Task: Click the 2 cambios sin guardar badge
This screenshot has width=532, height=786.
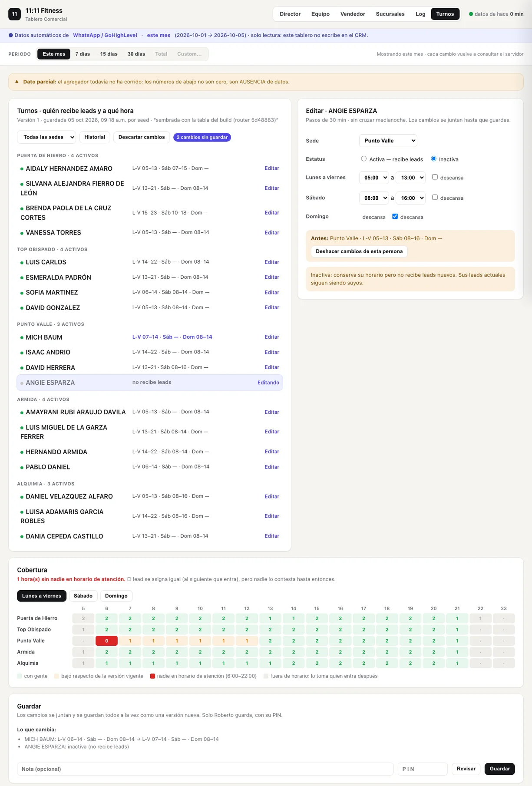Action: pos(202,137)
